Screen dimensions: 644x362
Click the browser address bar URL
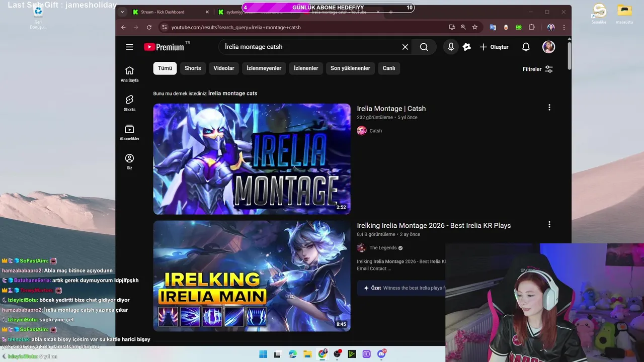point(236,27)
